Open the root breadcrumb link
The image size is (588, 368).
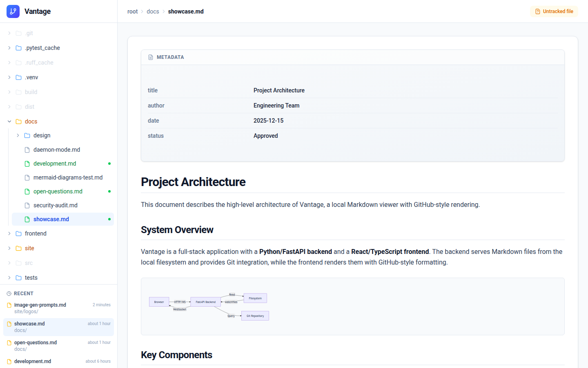coord(132,11)
